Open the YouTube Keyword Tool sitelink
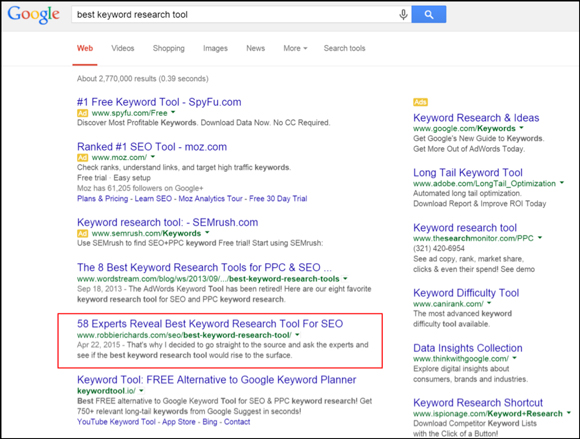The height and width of the screenshot is (439, 580). point(116,422)
